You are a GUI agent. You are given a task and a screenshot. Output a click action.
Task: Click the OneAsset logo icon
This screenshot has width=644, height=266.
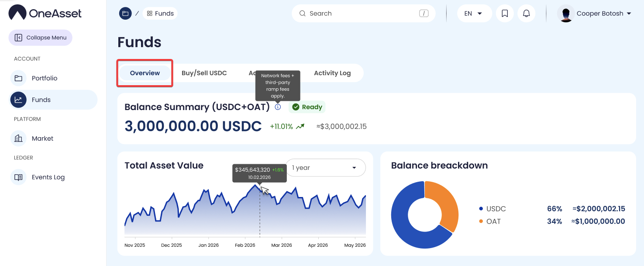(17, 13)
